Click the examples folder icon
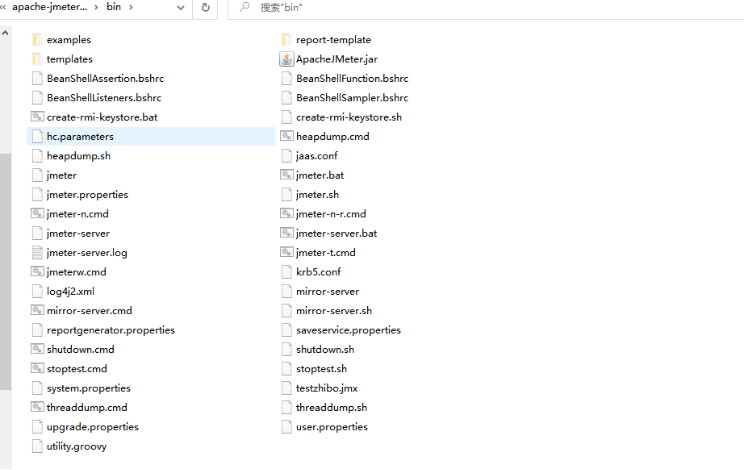The image size is (747, 470). tap(37, 40)
